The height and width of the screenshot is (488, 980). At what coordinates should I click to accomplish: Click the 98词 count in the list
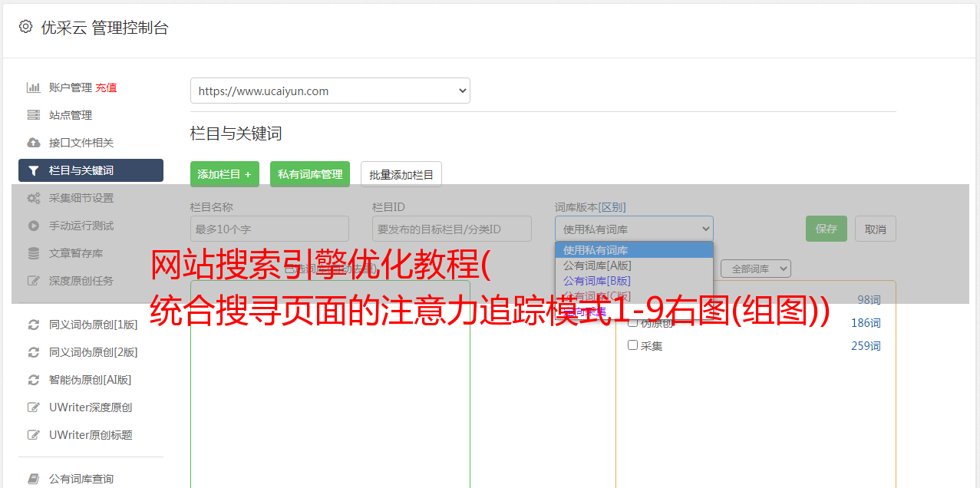tap(869, 300)
